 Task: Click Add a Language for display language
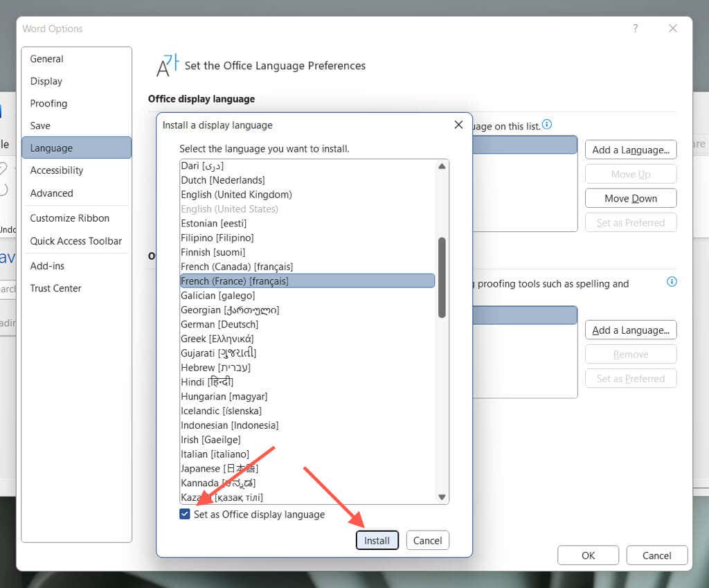pos(631,150)
